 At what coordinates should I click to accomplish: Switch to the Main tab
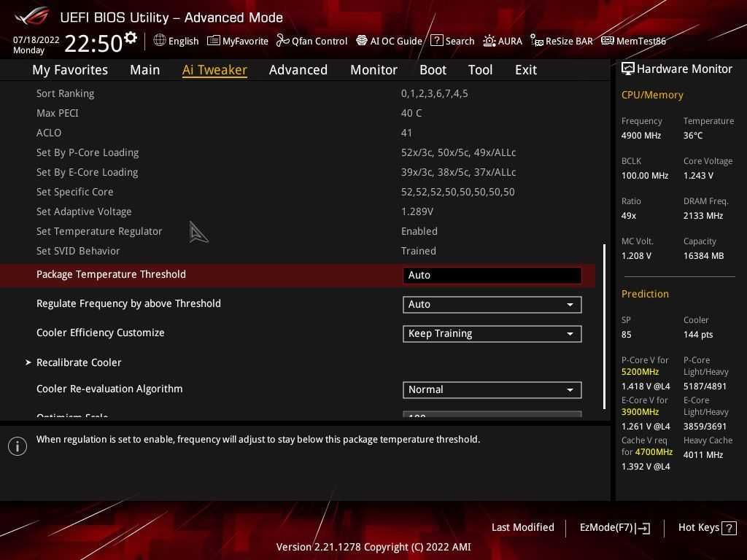tap(145, 70)
